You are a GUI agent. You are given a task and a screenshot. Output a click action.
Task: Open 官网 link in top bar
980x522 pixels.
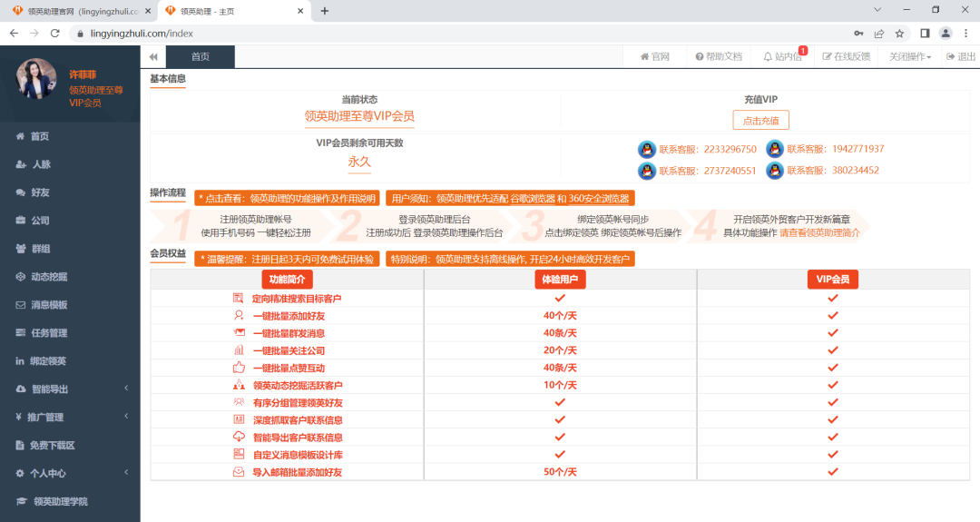[655, 57]
